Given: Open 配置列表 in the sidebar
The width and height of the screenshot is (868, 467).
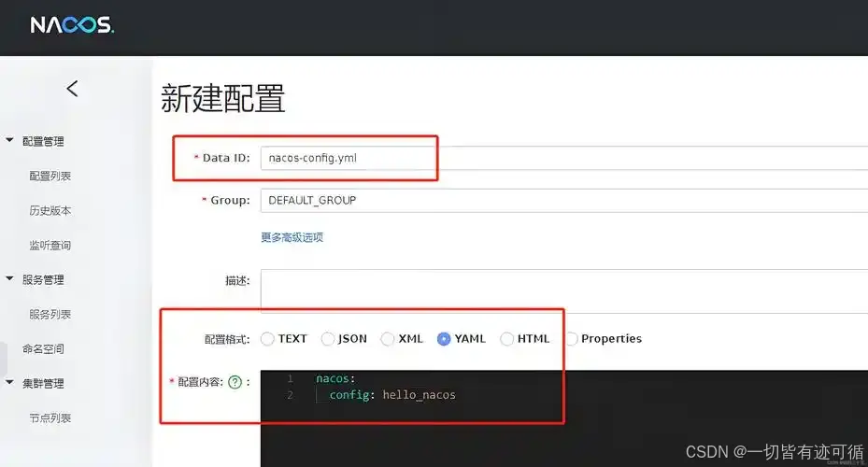Looking at the screenshot, I should (x=50, y=176).
